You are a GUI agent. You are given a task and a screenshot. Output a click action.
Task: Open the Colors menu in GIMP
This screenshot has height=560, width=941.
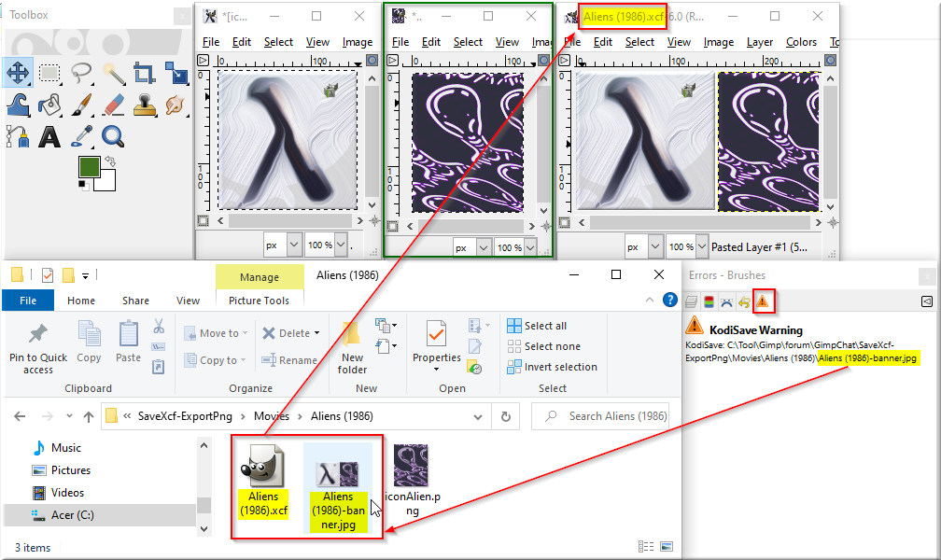pos(801,42)
